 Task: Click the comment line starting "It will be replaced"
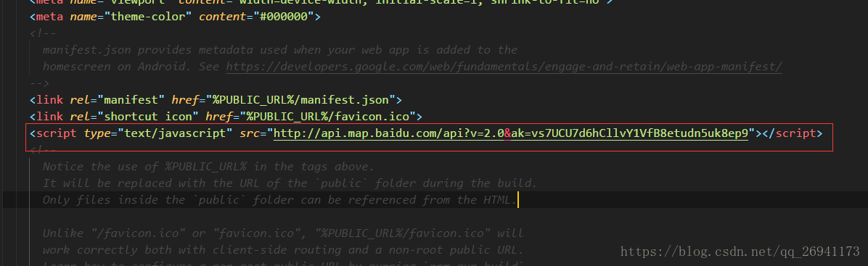coord(290,183)
